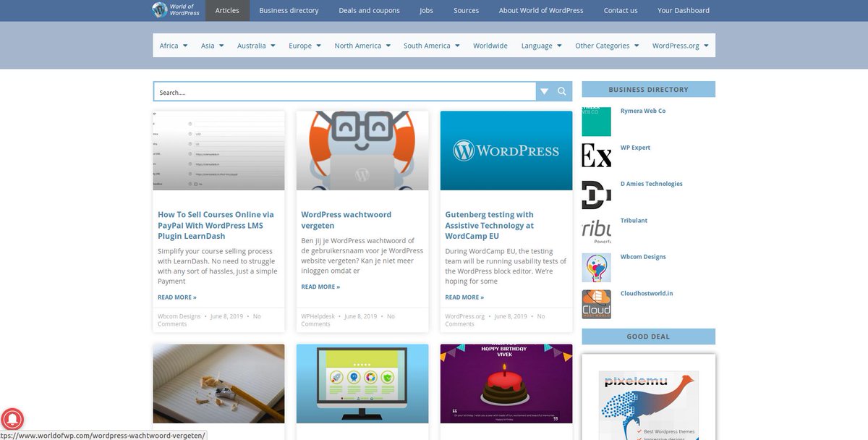Screen dimensions: 868x440
Task: Expand the Language dropdown
Action: (x=542, y=46)
